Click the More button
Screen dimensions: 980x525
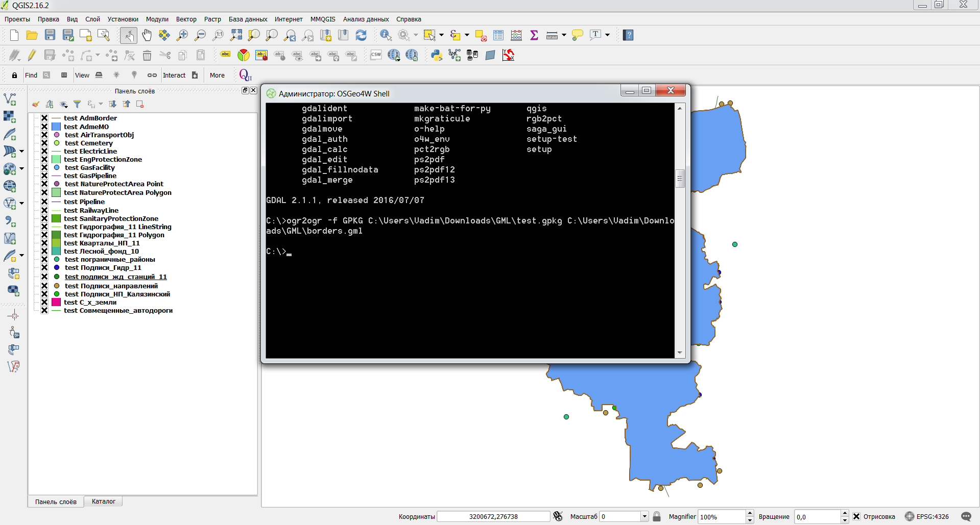217,76
